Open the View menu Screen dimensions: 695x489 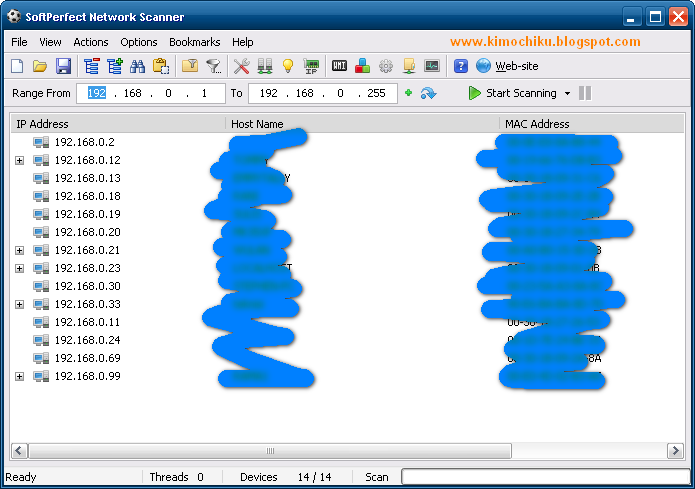(50, 42)
